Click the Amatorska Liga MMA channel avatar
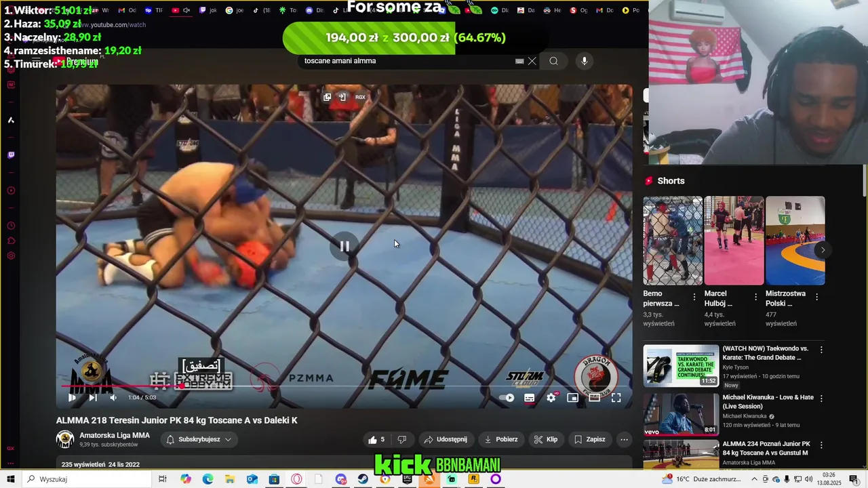The image size is (868, 488). (65, 439)
